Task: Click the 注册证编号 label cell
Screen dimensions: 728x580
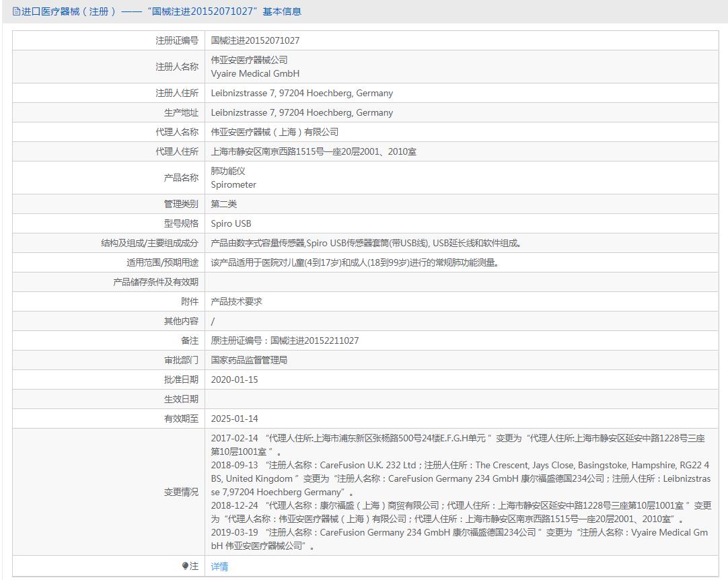Action: click(177, 40)
